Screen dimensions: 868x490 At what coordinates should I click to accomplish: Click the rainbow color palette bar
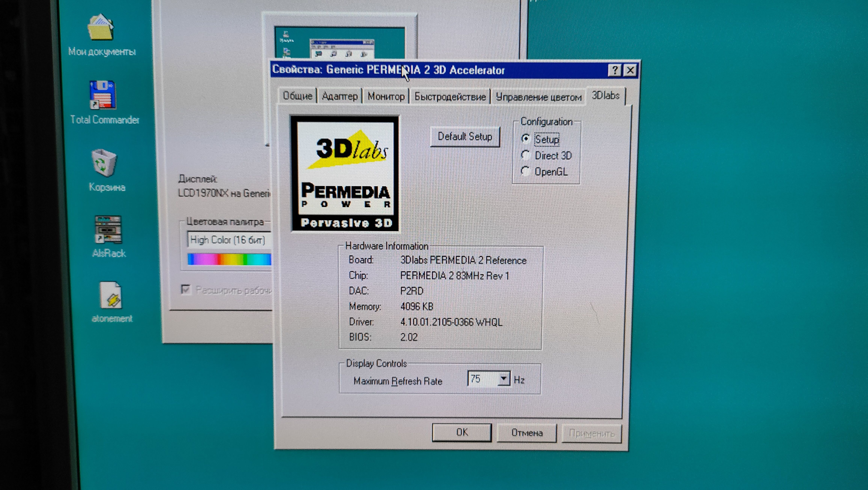pos(229,259)
